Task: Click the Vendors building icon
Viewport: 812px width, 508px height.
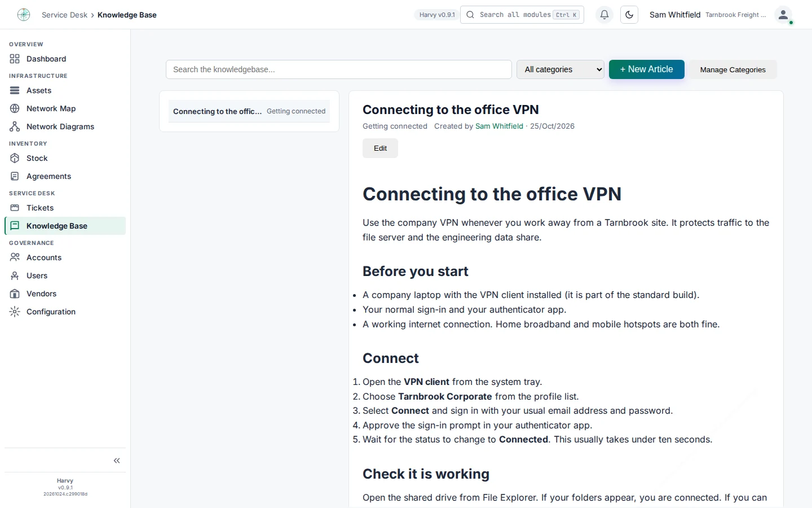Action: point(15,294)
